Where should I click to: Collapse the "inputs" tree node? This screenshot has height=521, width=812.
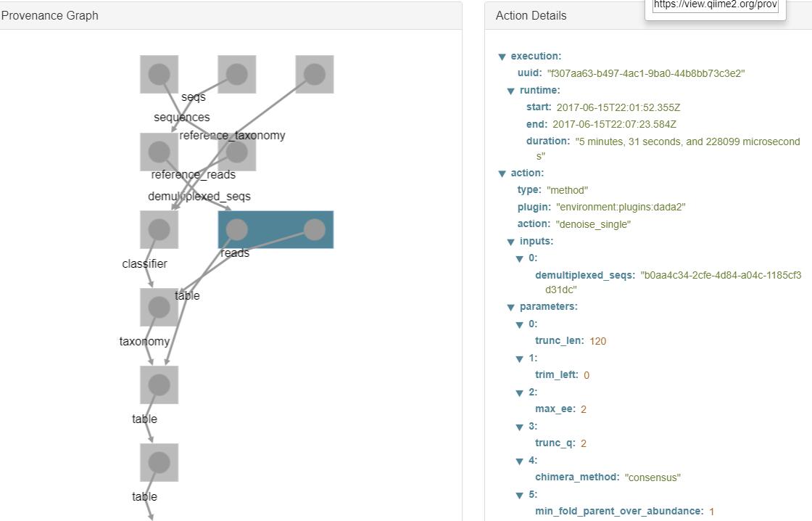(x=510, y=242)
